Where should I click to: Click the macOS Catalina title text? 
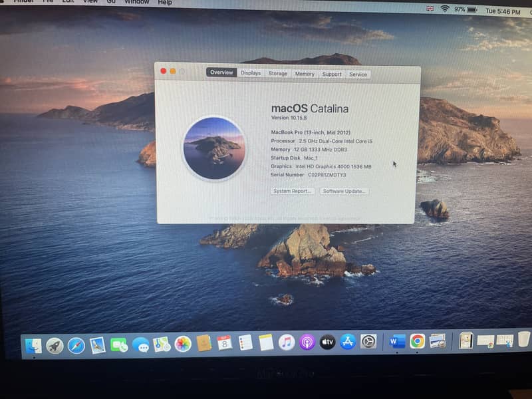tap(310, 108)
